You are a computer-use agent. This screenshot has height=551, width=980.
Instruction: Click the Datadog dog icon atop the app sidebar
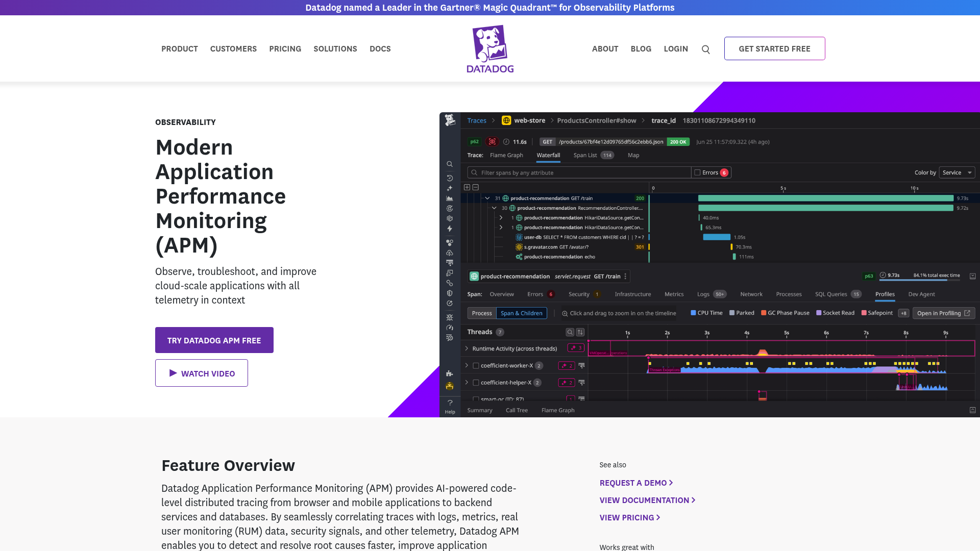coord(450,120)
